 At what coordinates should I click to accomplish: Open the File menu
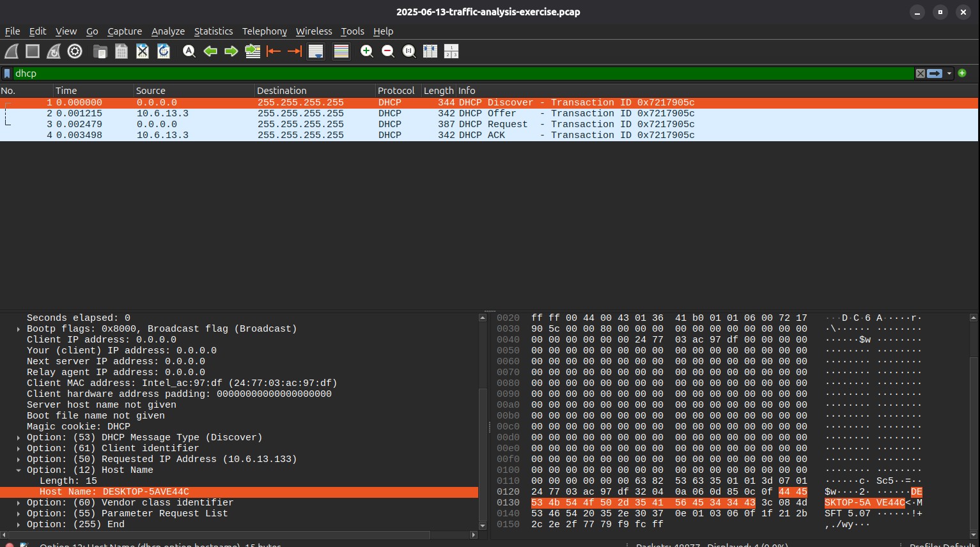[x=13, y=31]
